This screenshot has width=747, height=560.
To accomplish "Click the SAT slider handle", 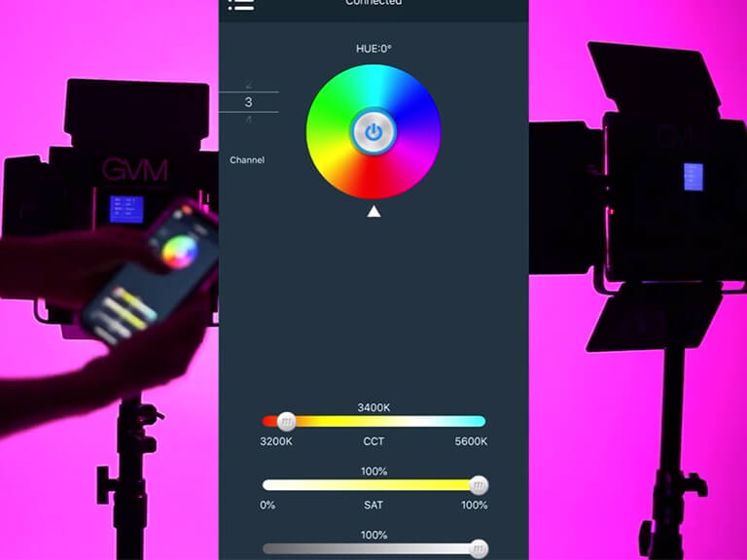I will coord(479,485).
